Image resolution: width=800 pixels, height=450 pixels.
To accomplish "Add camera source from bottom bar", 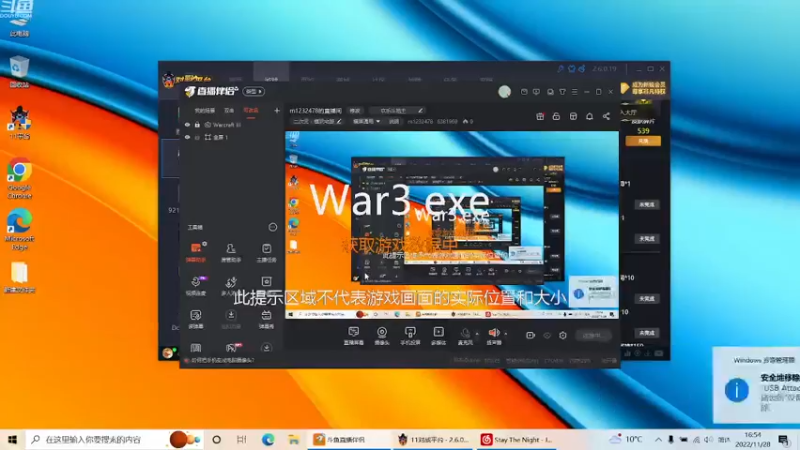I will coord(382,336).
